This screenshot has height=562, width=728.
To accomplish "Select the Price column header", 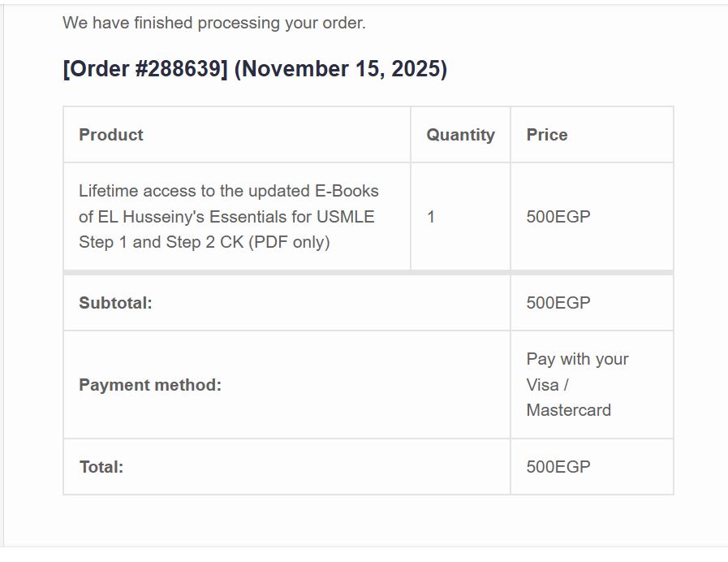I will point(547,135).
